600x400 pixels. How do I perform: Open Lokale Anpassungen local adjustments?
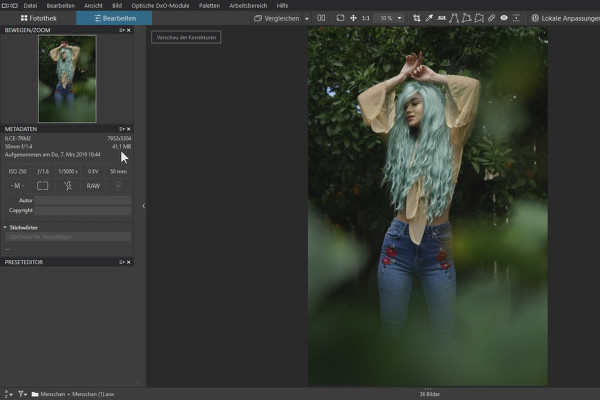pyautogui.click(x=566, y=18)
